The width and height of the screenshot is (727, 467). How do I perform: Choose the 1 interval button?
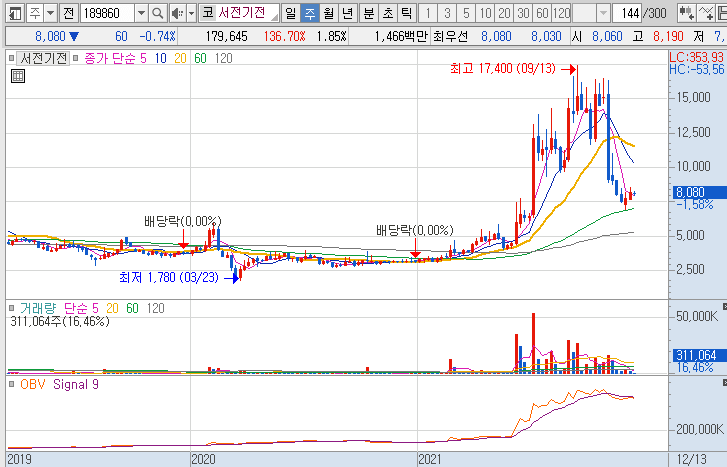coord(428,13)
